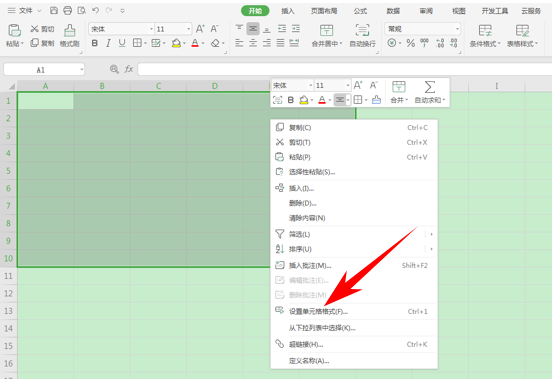Screen dimensions: 553x379
Task: Choose Define Name (定义名称) in context menu
Action: [x=354, y=361]
